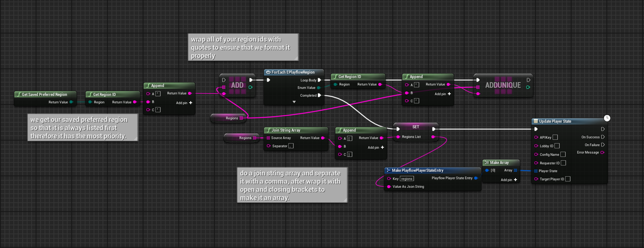Click the Target Player ID input box

[x=568, y=179]
